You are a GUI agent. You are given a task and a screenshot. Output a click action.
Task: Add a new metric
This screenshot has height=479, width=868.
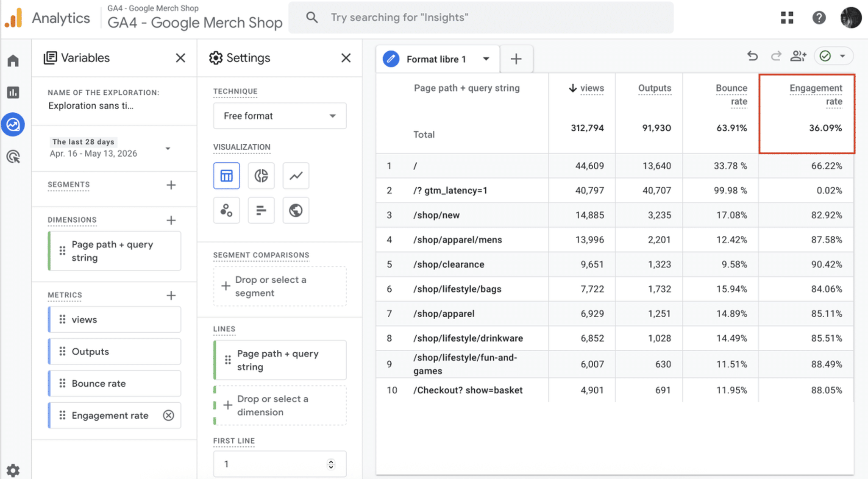coord(171,295)
